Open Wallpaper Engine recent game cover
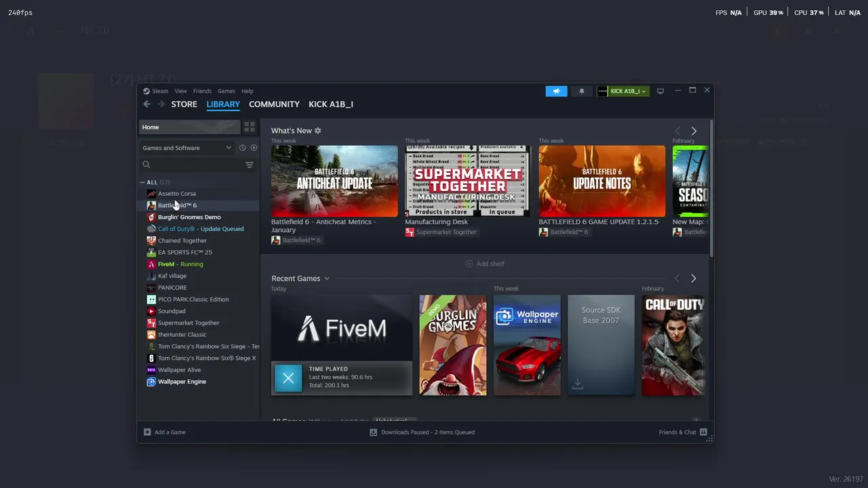Viewport: 868px width, 488px height. (527, 345)
